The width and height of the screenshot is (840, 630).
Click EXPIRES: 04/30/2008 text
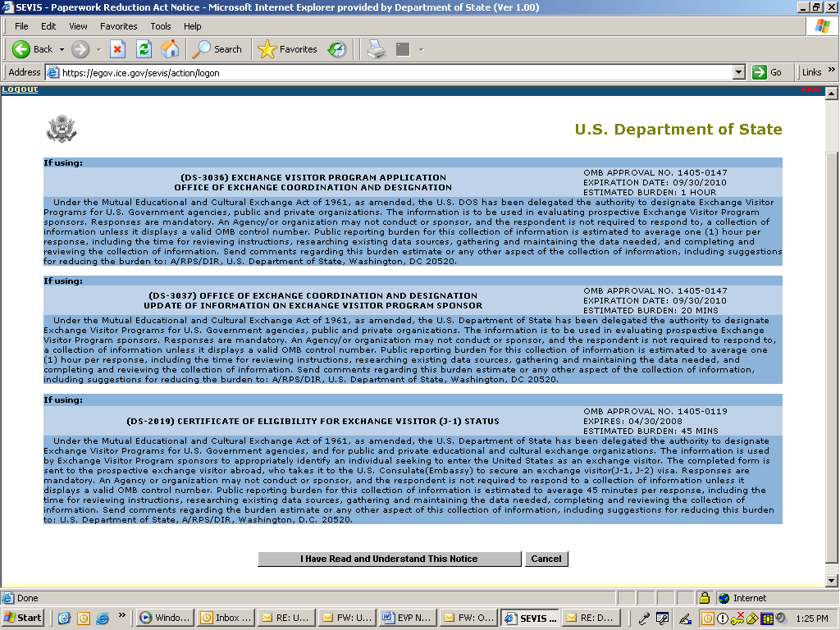click(632, 421)
